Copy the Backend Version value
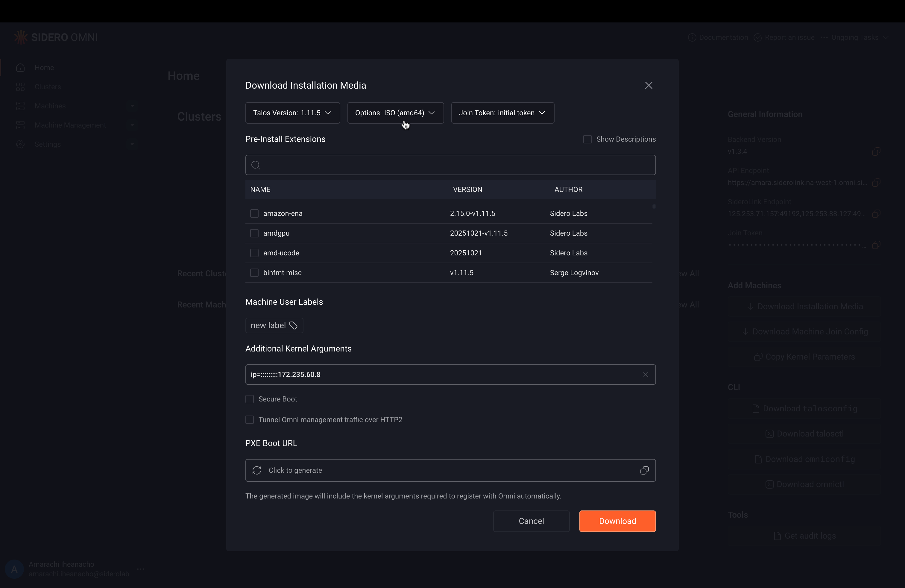The image size is (905, 588). click(x=876, y=152)
